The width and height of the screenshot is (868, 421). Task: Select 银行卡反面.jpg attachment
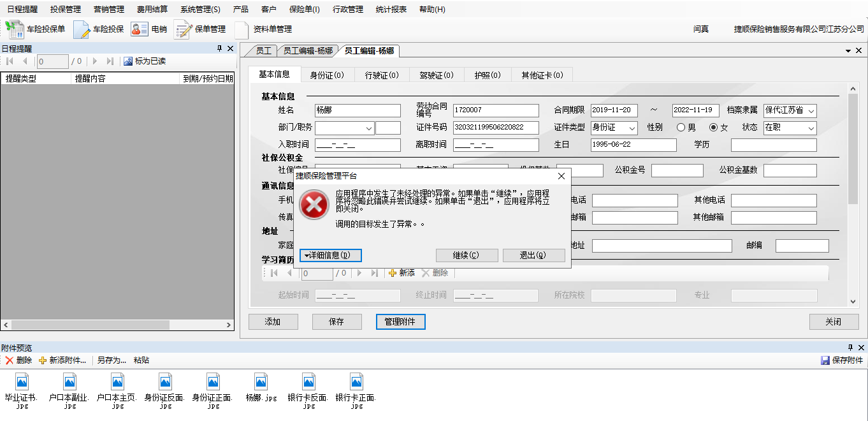pyautogui.click(x=308, y=390)
